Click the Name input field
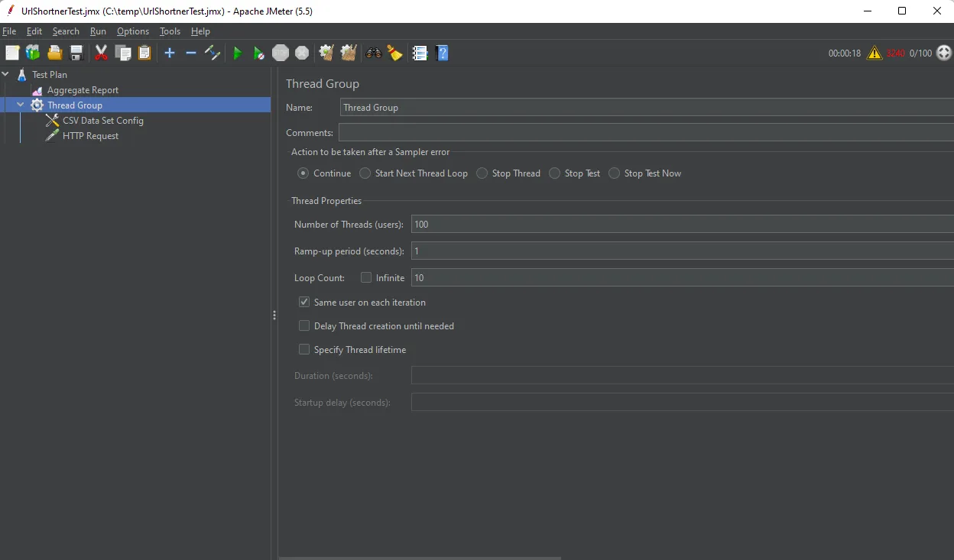Image resolution: width=954 pixels, height=560 pixels. tap(647, 108)
